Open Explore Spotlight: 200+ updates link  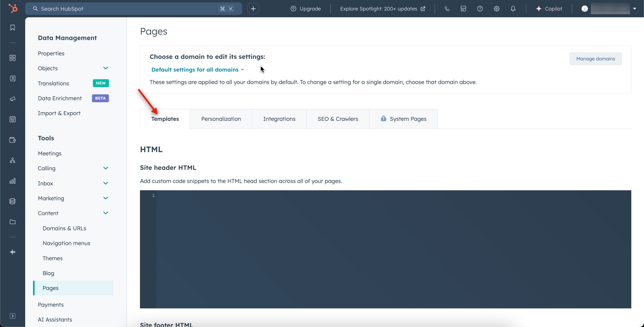pos(382,9)
